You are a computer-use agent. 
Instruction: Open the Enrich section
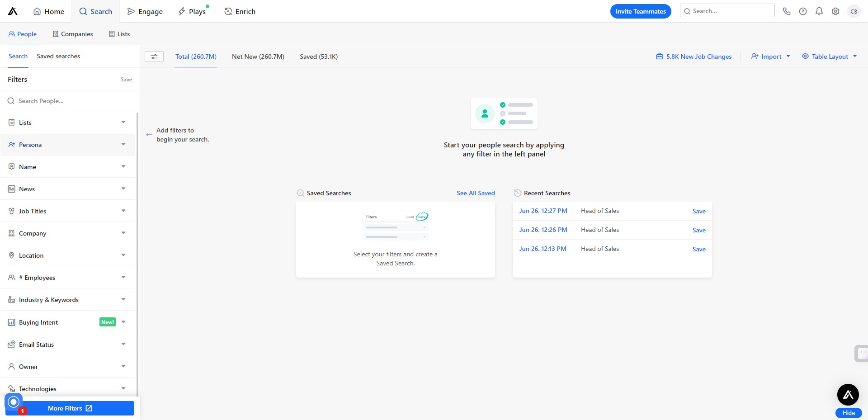(240, 11)
